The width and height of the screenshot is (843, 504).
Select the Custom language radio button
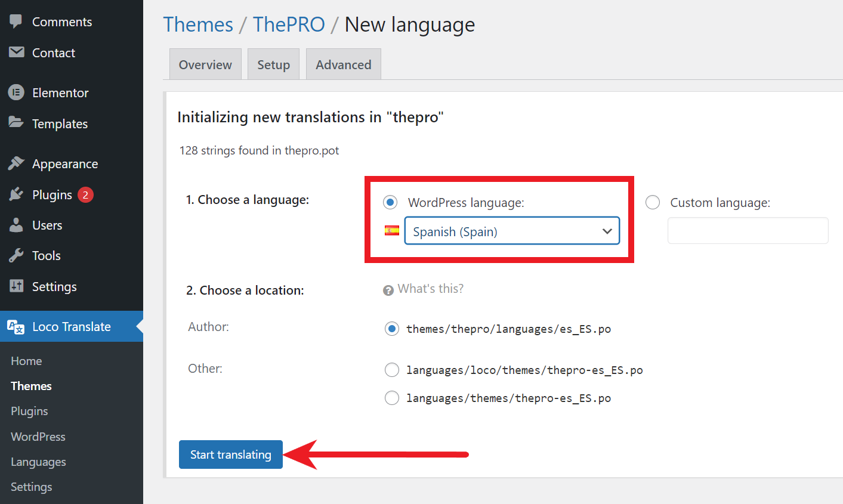(653, 203)
